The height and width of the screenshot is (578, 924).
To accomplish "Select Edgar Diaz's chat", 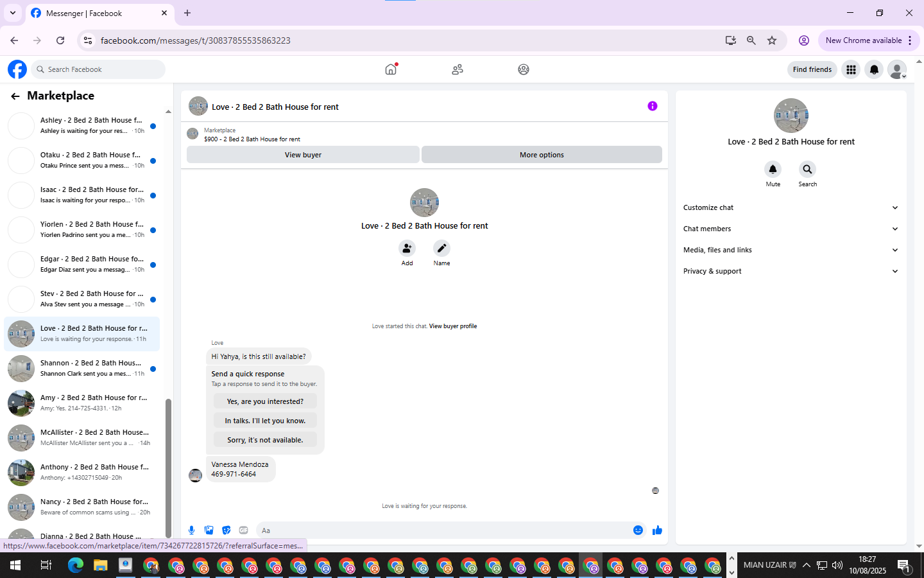I will [x=82, y=265].
